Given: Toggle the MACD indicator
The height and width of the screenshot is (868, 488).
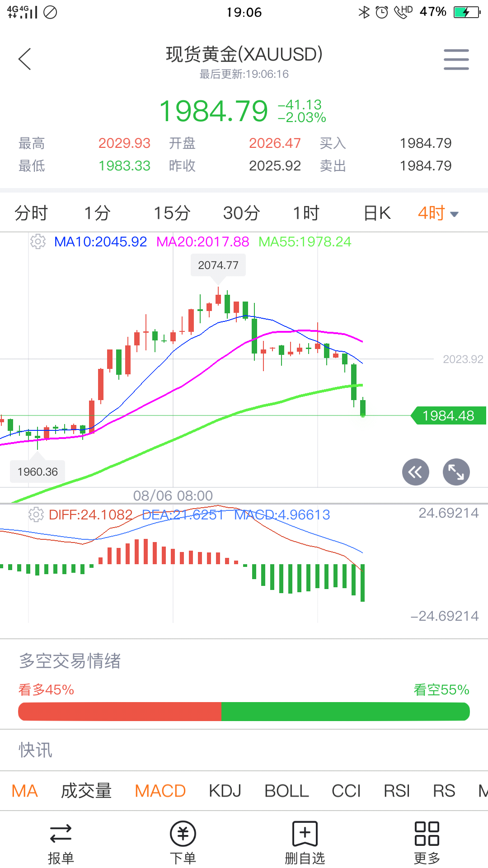Looking at the screenshot, I should click(160, 791).
